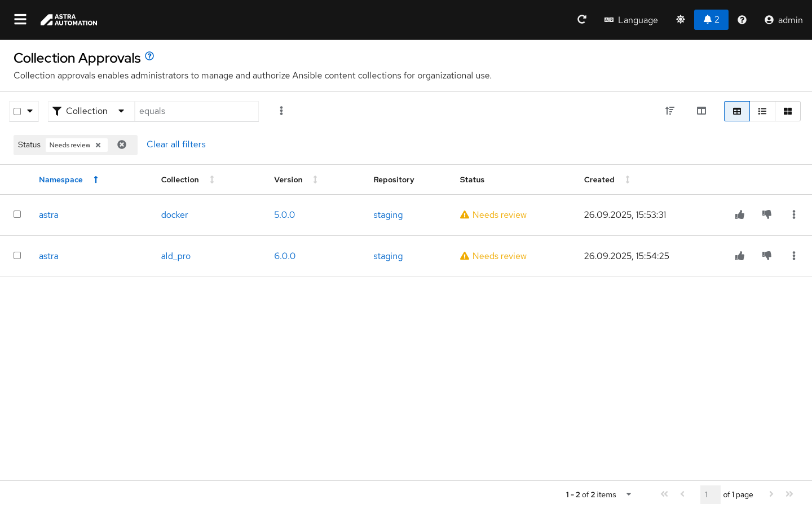Click the refresh icon in header
This screenshot has height=508, width=812.
pyautogui.click(x=582, y=20)
